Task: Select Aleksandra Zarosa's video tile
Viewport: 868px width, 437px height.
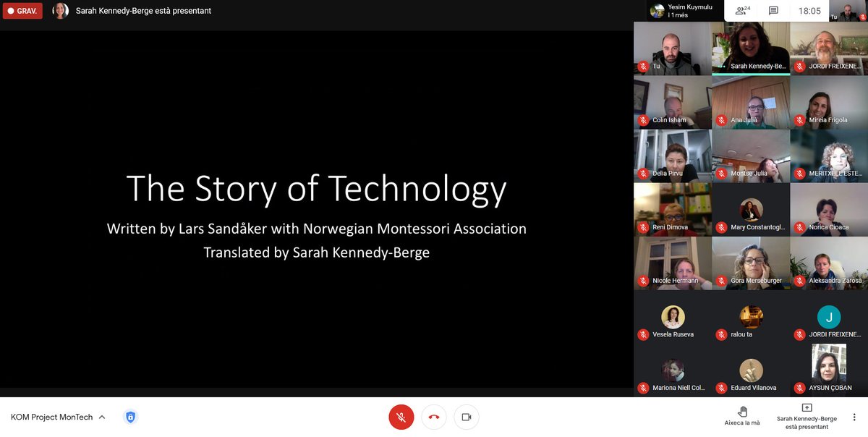Action: (x=829, y=263)
